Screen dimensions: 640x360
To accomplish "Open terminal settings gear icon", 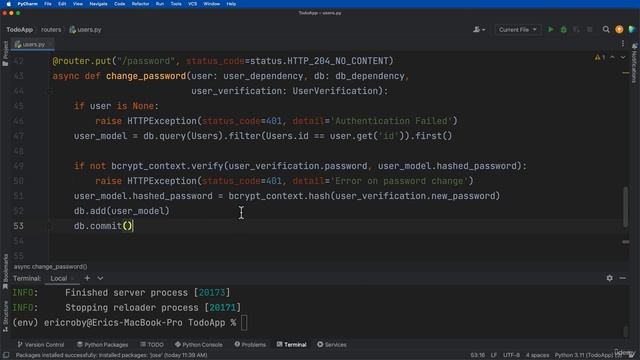I will (x=609, y=278).
